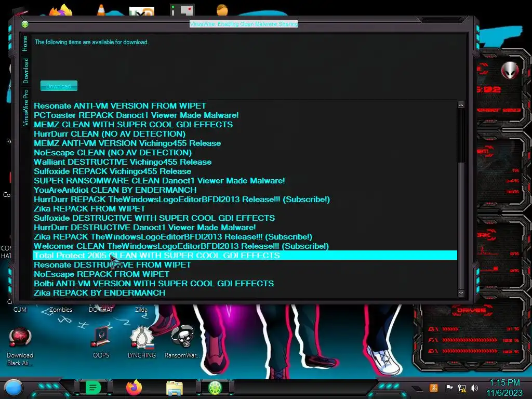Click the volume speaker tray icon
Image resolution: width=532 pixels, height=399 pixels.
[474, 388]
